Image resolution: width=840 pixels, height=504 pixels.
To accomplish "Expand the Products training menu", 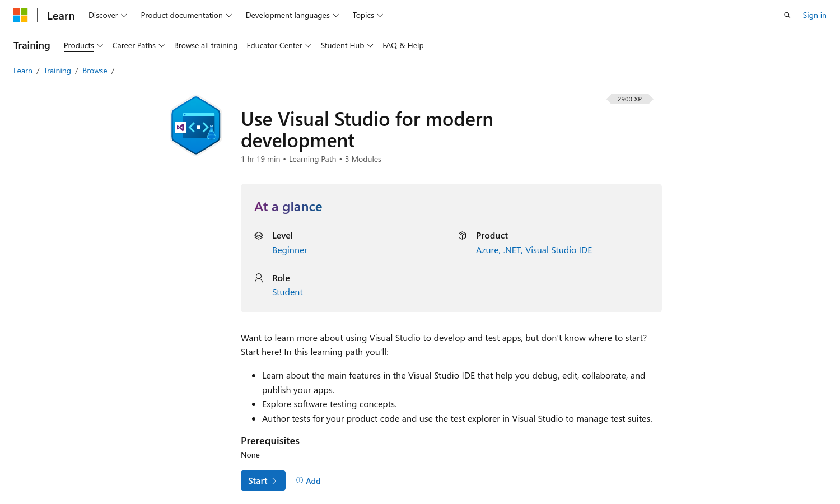I will click(x=83, y=45).
